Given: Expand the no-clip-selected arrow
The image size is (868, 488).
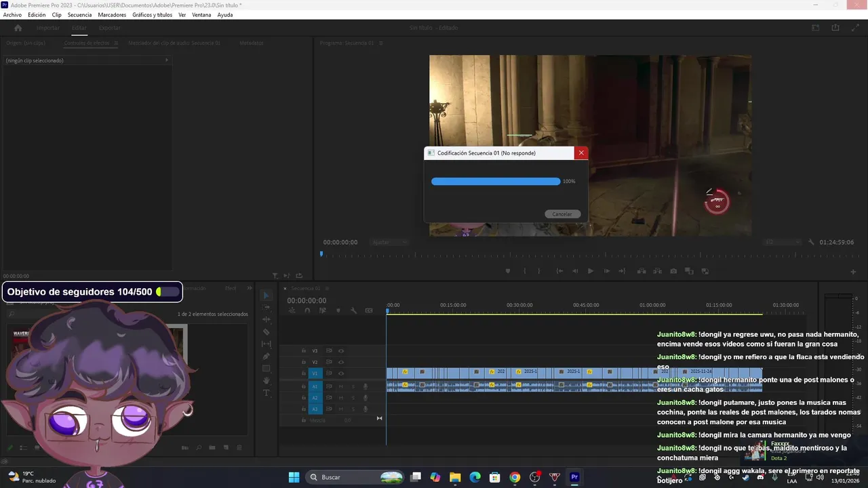Looking at the screenshot, I should 167,60.
